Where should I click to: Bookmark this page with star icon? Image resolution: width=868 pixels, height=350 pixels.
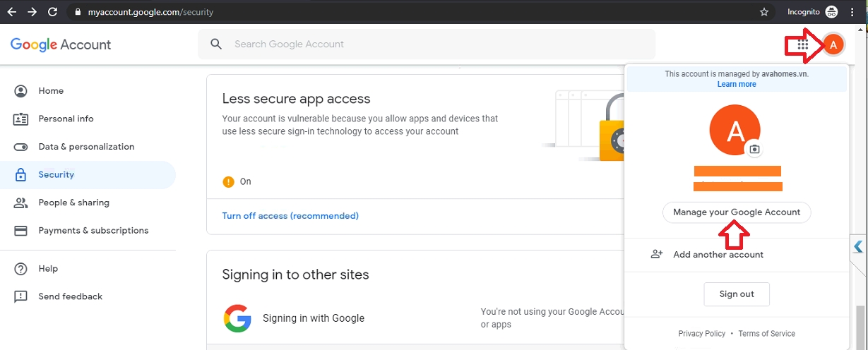tap(763, 12)
